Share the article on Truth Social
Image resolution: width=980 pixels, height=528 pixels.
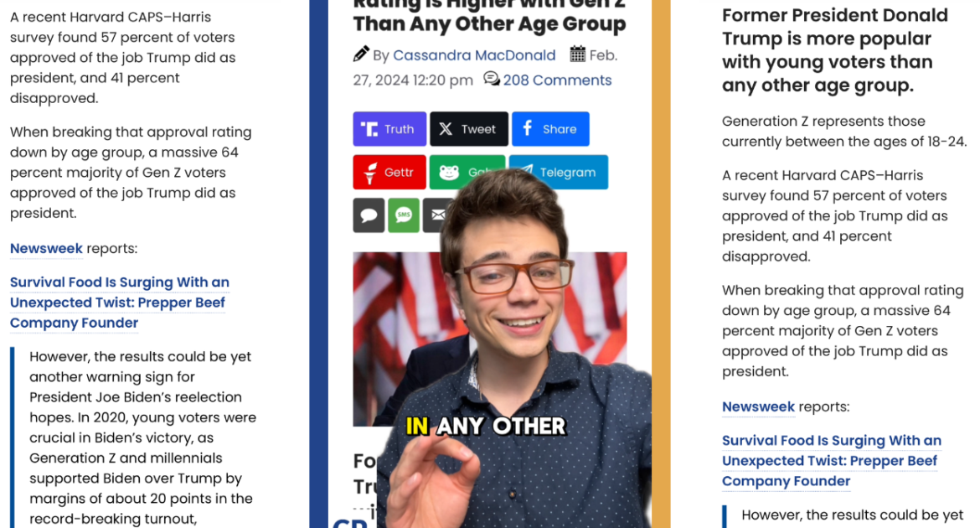[x=389, y=129]
